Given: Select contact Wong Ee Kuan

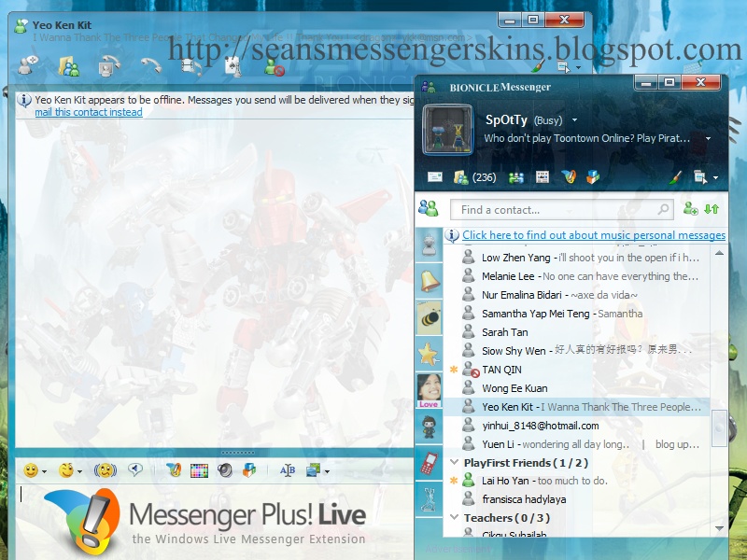Looking at the screenshot, I should [x=576, y=388].
